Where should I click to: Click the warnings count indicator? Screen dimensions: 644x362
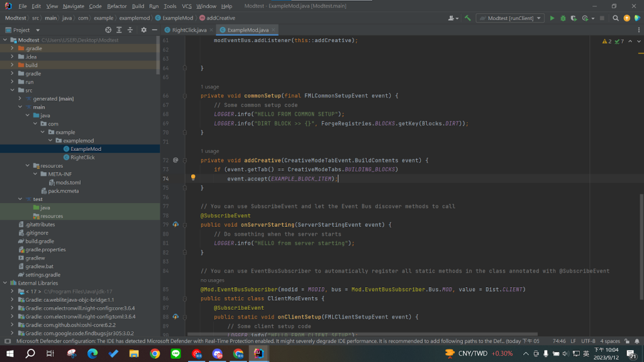607,41
